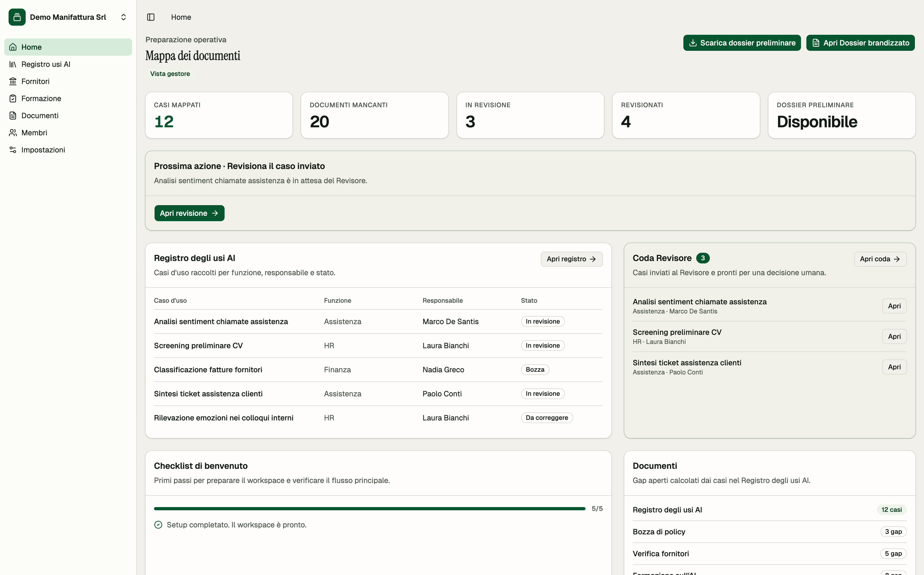The image size is (924, 575).
Task: Click the Membri people icon
Action: coord(13,133)
